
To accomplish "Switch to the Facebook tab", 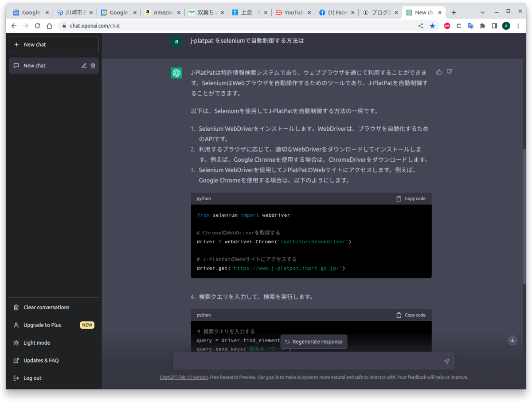I will 336,12.
